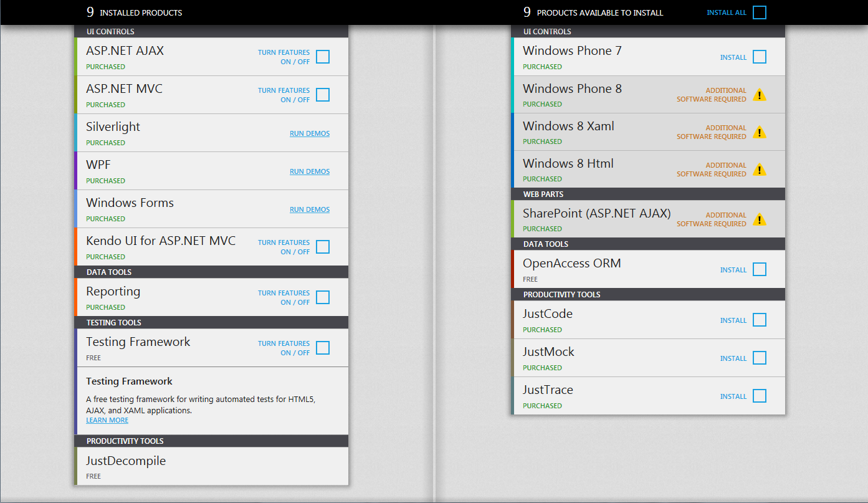Click the Install label for JustTrace
The height and width of the screenshot is (503, 868).
click(x=733, y=396)
